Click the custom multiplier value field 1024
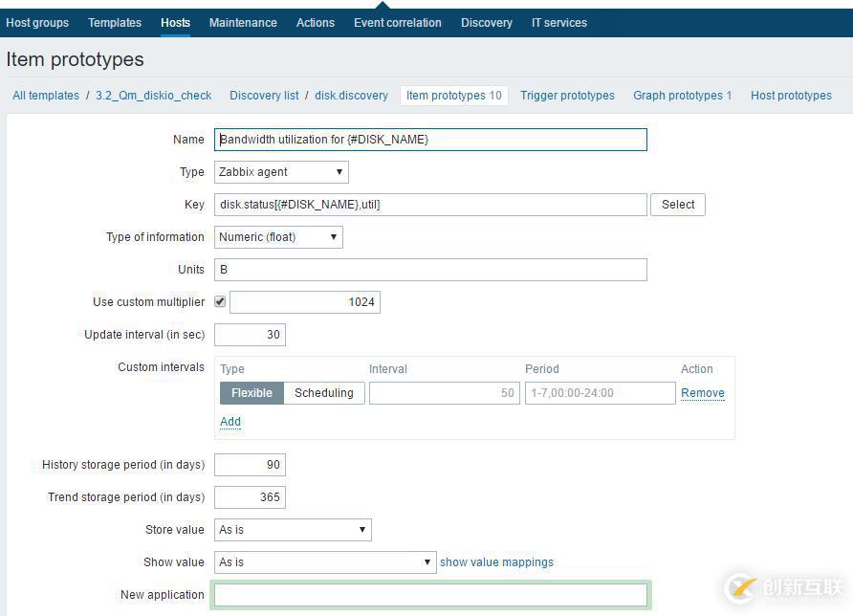853x616 pixels. tap(305, 302)
